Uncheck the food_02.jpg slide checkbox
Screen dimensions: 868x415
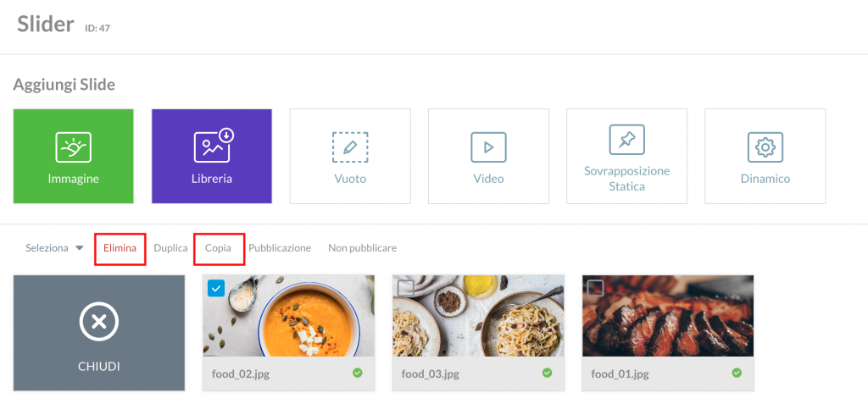[216, 288]
